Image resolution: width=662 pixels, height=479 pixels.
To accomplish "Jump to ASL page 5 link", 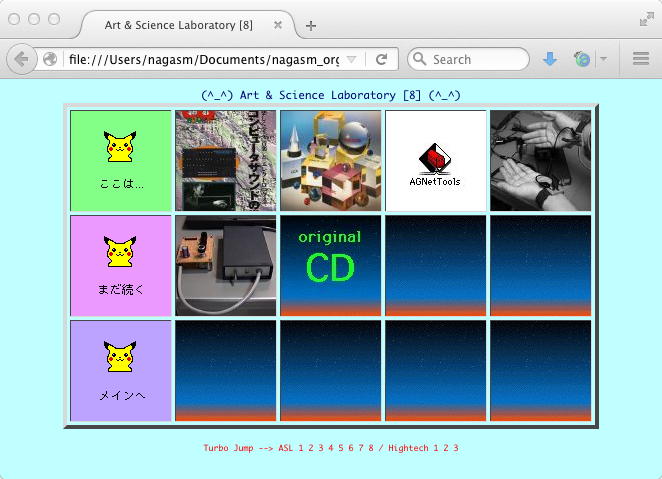I will pyautogui.click(x=341, y=448).
